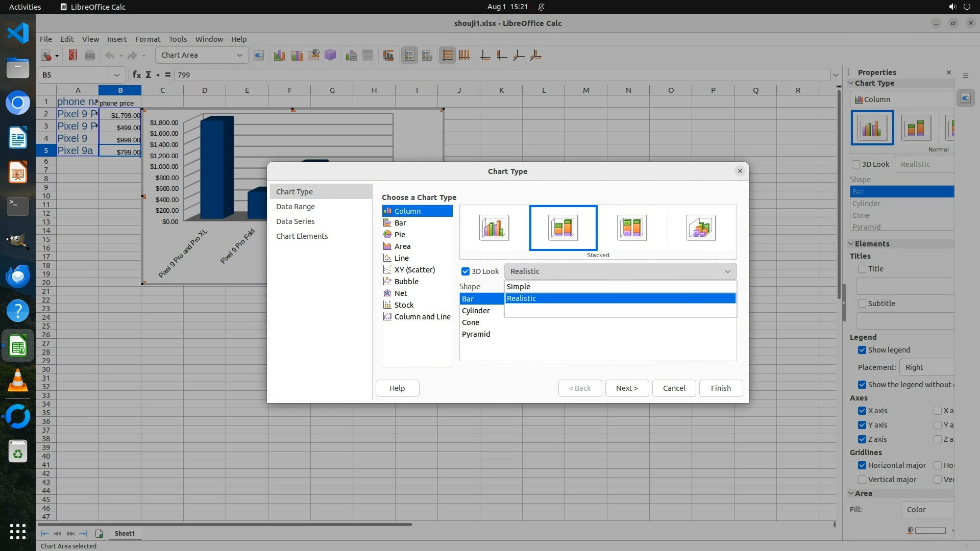Select the Stacked column subtype thumbnail
The height and width of the screenshot is (551, 980).
(x=563, y=228)
